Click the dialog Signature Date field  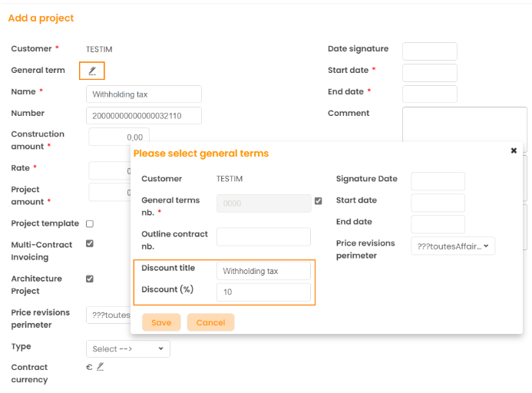[438, 181]
